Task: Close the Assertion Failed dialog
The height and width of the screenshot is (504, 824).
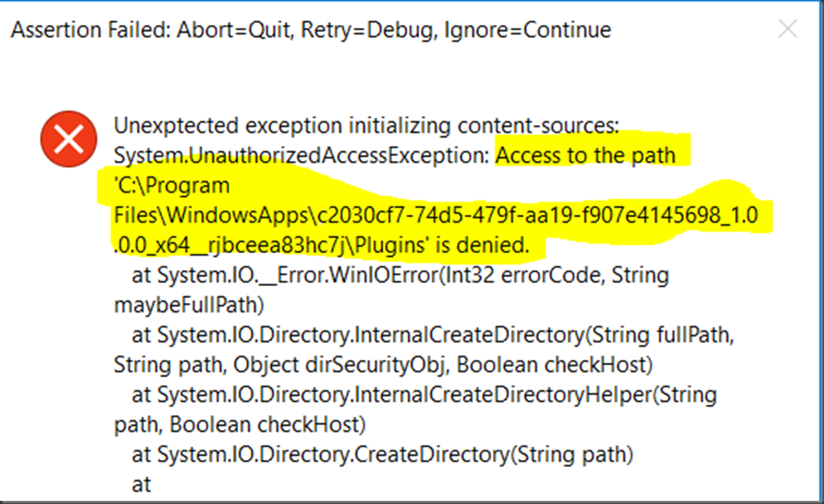Action: click(x=788, y=29)
